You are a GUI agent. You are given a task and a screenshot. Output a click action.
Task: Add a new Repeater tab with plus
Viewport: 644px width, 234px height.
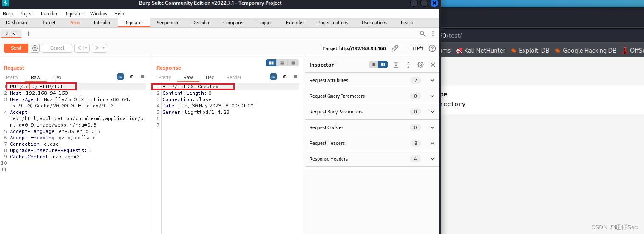pyautogui.click(x=28, y=34)
